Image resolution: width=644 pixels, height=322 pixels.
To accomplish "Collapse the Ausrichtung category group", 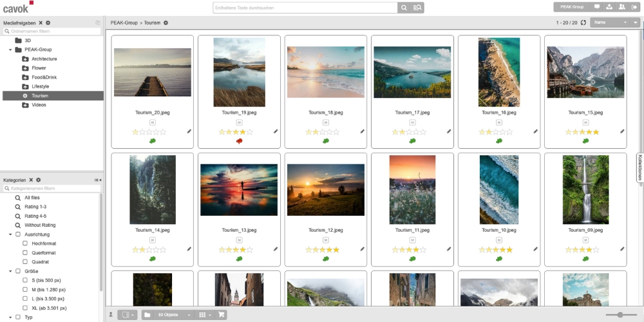I will (x=10, y=234).
